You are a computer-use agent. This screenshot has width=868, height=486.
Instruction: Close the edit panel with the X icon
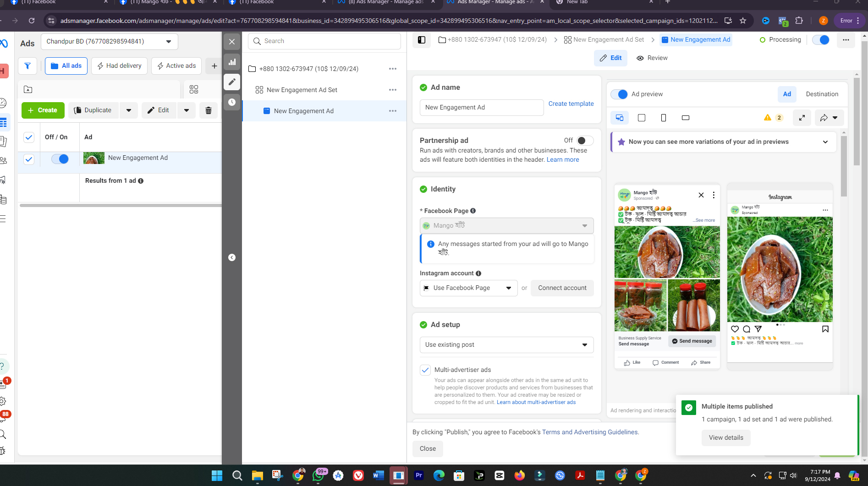pos(232,42)
